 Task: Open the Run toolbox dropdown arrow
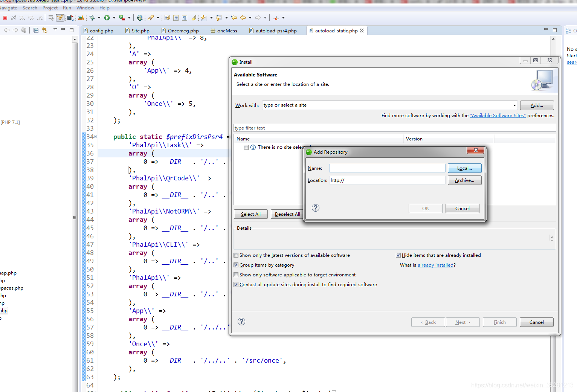(129, 18)
